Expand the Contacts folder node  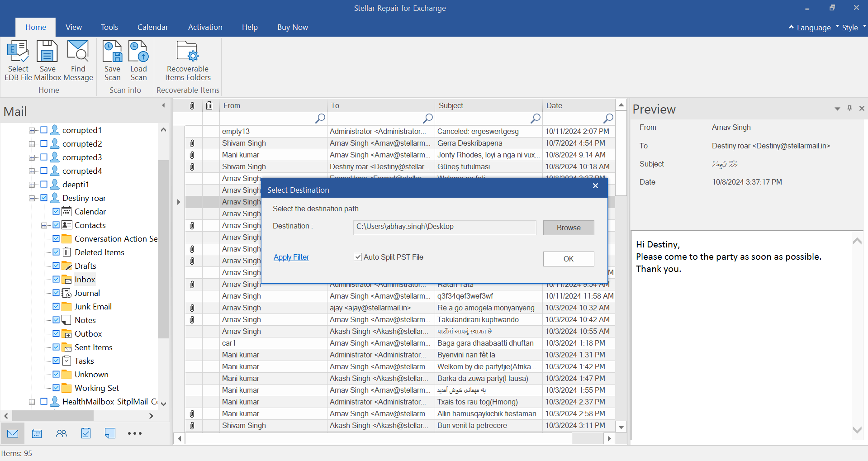point(44,225)
